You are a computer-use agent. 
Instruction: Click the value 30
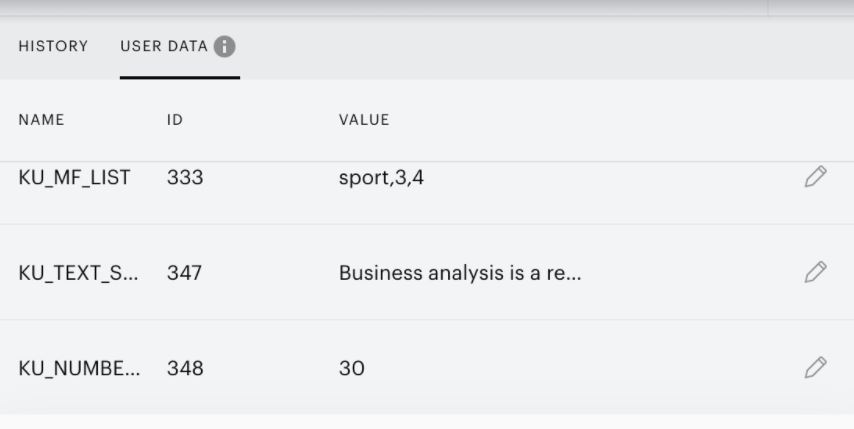coord(352,368)
